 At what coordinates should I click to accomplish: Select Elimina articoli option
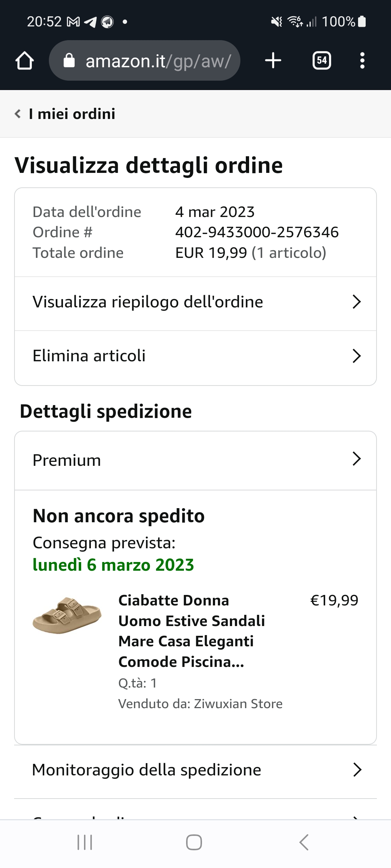[x=89, y=356]
